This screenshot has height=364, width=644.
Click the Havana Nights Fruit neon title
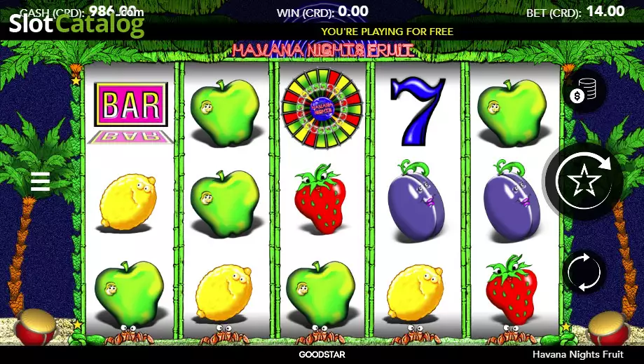pyautogui.click(x=322, y=50)
